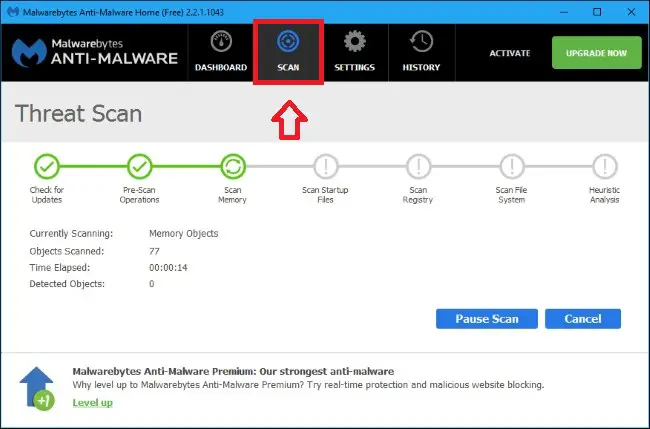
Task: Click the Time Elapsed value 00:00:14
Action: (168, 268)
